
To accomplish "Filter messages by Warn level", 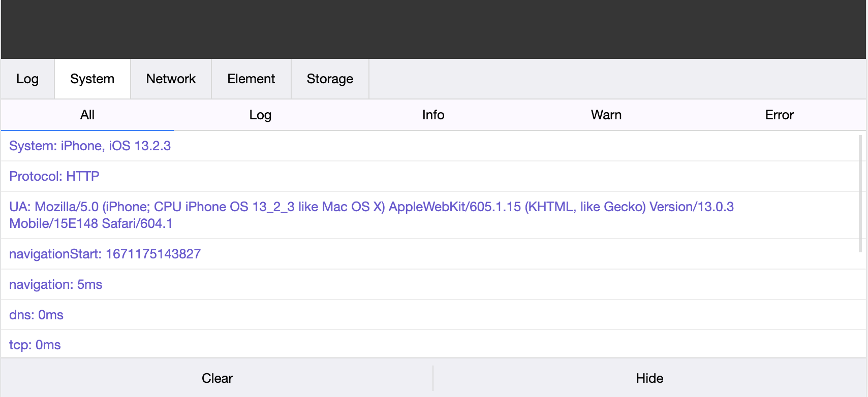I will click(x=606, y=115).
